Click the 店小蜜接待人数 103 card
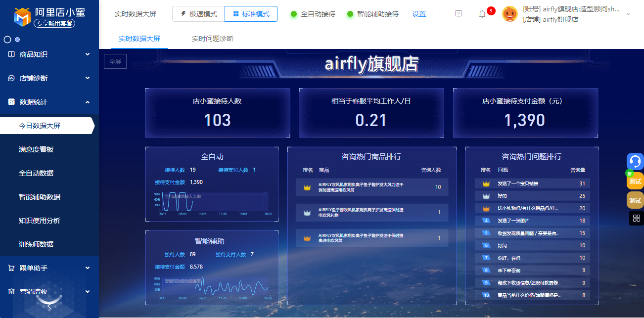The height and width of the screenshot is (318, 644). pyautogui.click(x=218, y=113)
